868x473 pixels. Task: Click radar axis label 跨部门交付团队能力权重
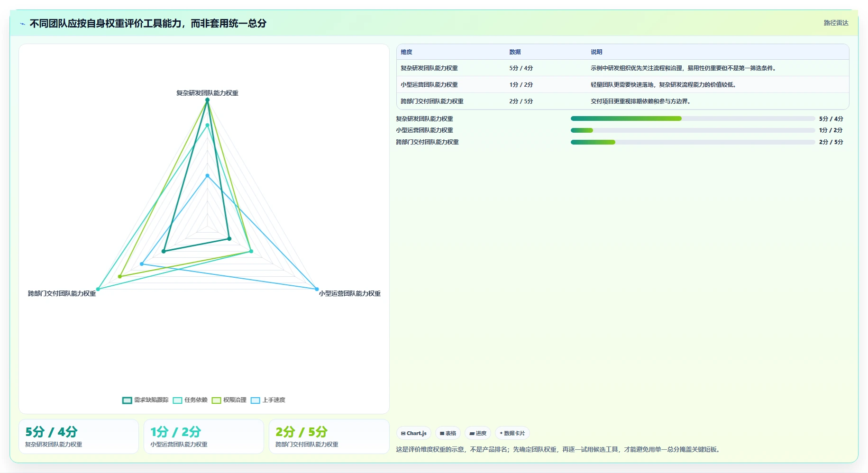tap(62, 293)
